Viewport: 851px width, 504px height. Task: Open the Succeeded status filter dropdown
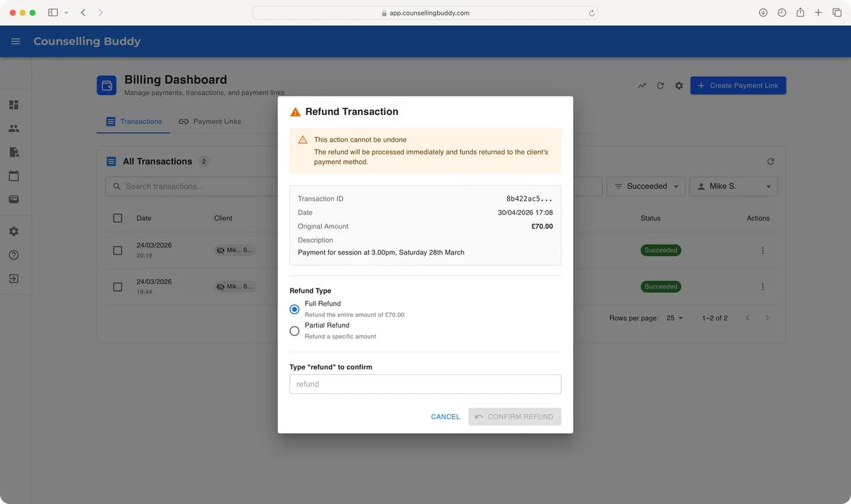coord(646,186)
